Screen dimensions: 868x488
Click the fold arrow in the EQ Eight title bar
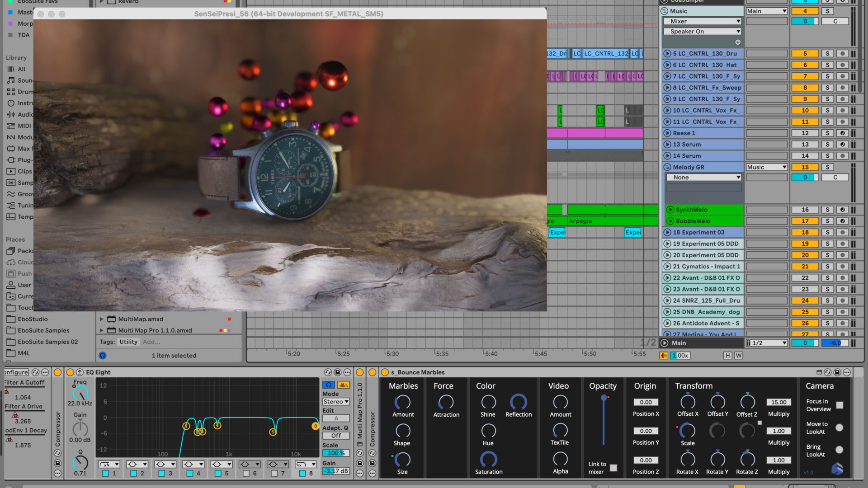click(80, 372)
